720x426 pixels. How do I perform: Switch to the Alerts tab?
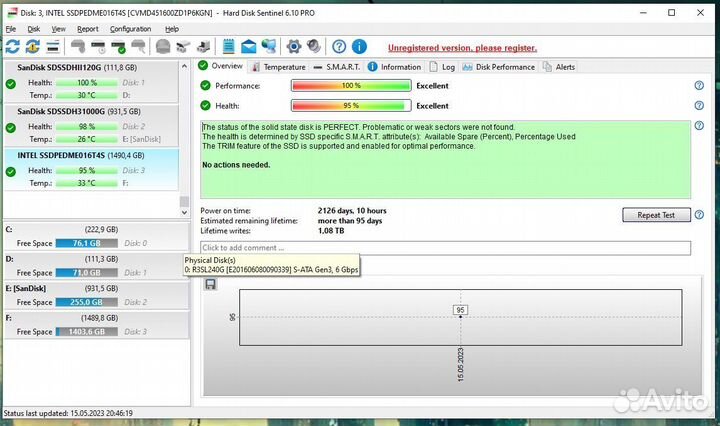point(559,67)
